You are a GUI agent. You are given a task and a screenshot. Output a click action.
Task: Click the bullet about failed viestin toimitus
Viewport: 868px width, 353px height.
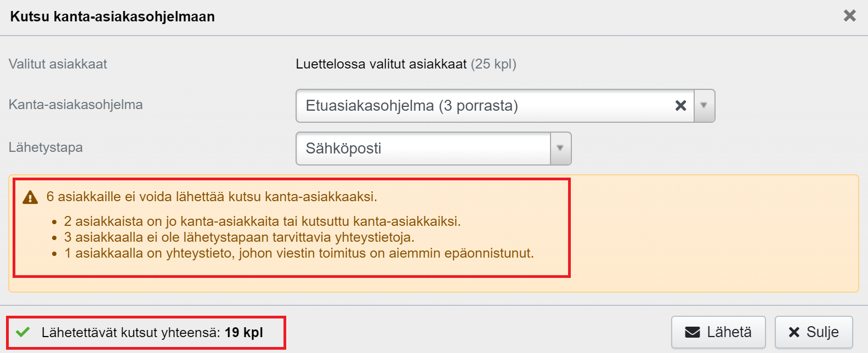[x=299, y=253]
